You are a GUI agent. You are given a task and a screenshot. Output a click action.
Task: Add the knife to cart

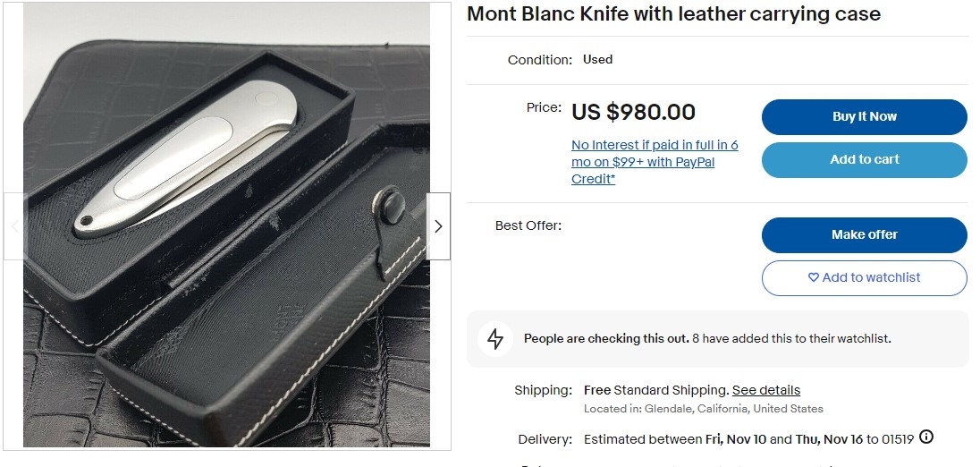[x=864, y=160]
